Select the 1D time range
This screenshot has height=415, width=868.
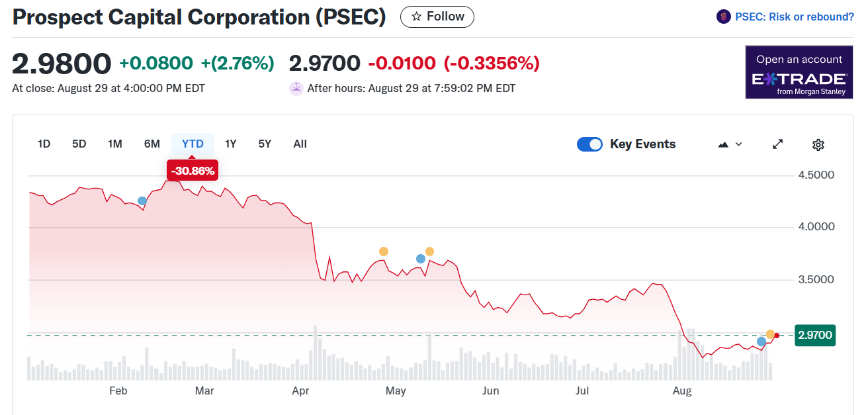pyautogui.click(x=44, y=144)
